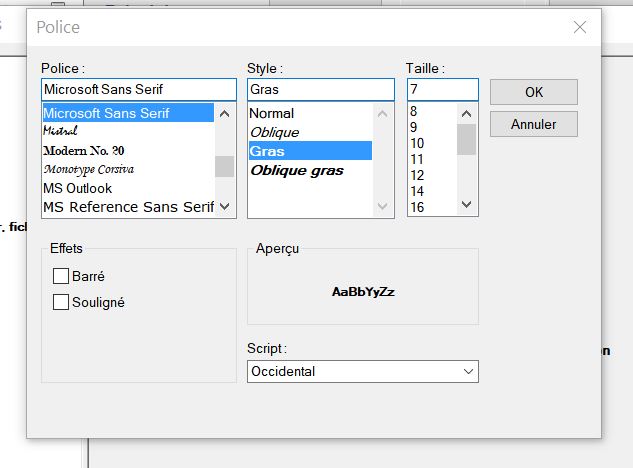Close the Police dialog window

coord(580,27)
